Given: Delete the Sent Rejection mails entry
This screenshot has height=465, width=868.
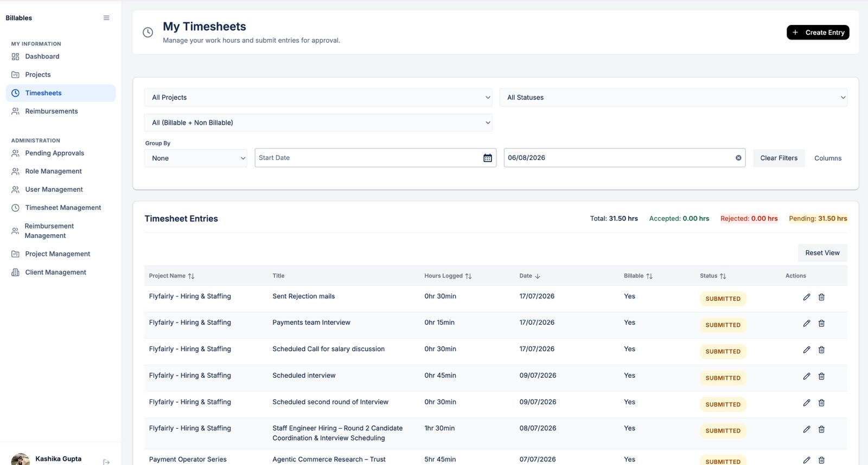Looking at the screenshot, I should tap(821, 297).
